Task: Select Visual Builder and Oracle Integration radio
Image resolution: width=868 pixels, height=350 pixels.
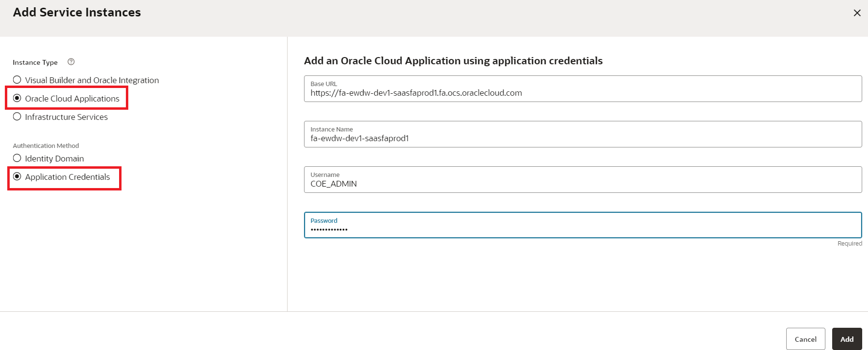Action: pos(17,80)
